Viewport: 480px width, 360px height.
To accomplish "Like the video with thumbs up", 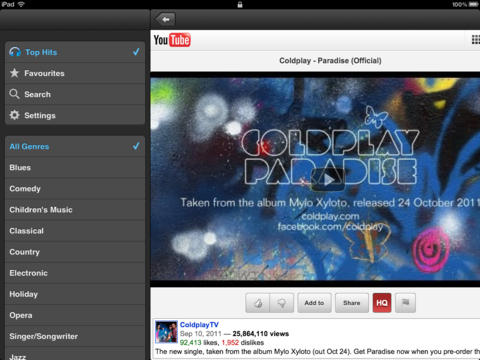I will pyautogui.click(x=257, y=303).
